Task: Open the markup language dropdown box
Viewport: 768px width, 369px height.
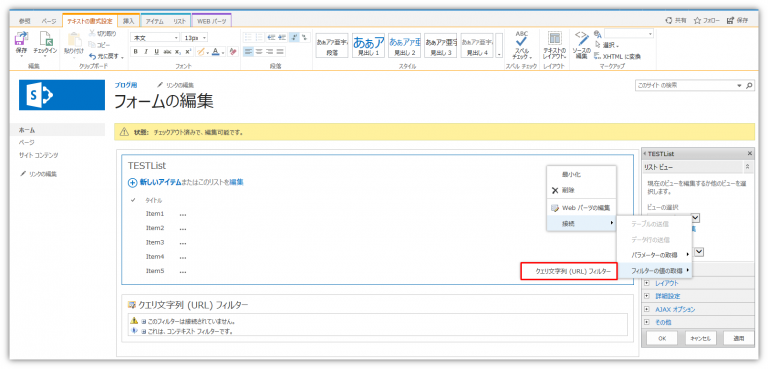Action: [x=629, y=34]
